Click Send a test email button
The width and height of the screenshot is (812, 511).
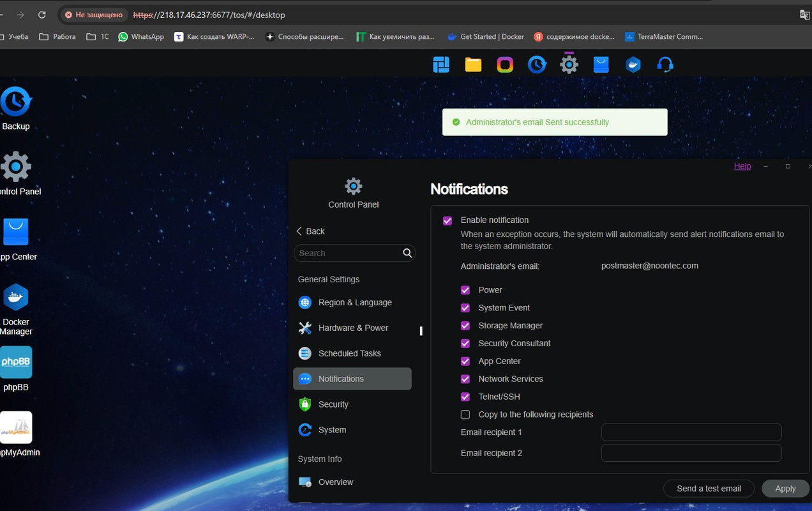coord(709,489)
